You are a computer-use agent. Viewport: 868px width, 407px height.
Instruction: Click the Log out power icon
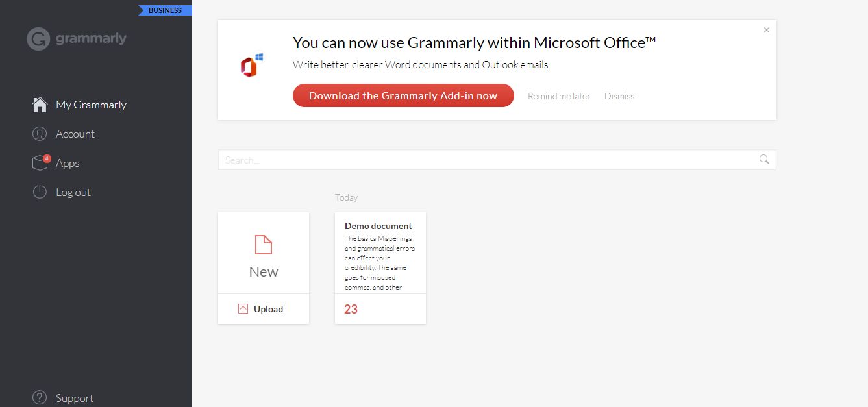40,192
